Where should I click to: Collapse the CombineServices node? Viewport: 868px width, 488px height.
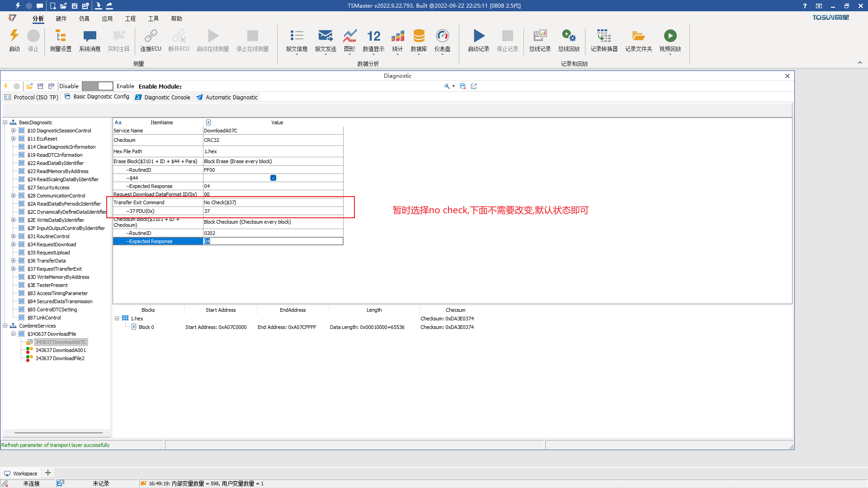click(5, 326)
